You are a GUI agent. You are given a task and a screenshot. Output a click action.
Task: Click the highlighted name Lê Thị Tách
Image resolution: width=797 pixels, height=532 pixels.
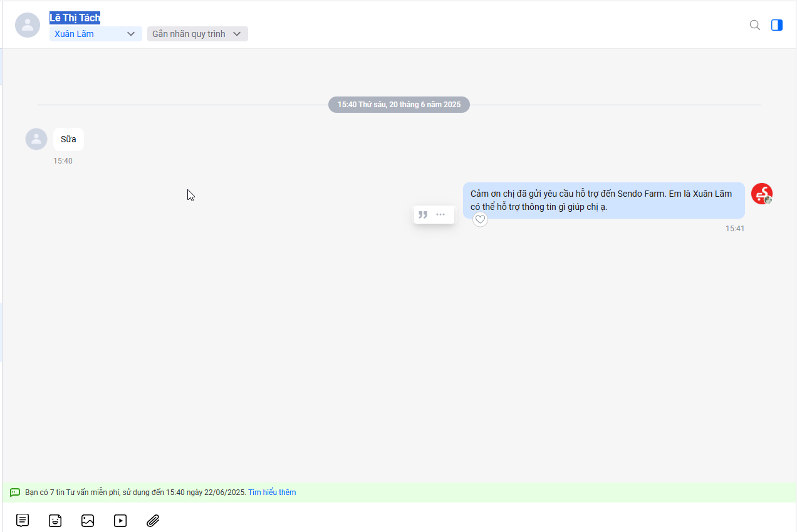click(75, 18)
